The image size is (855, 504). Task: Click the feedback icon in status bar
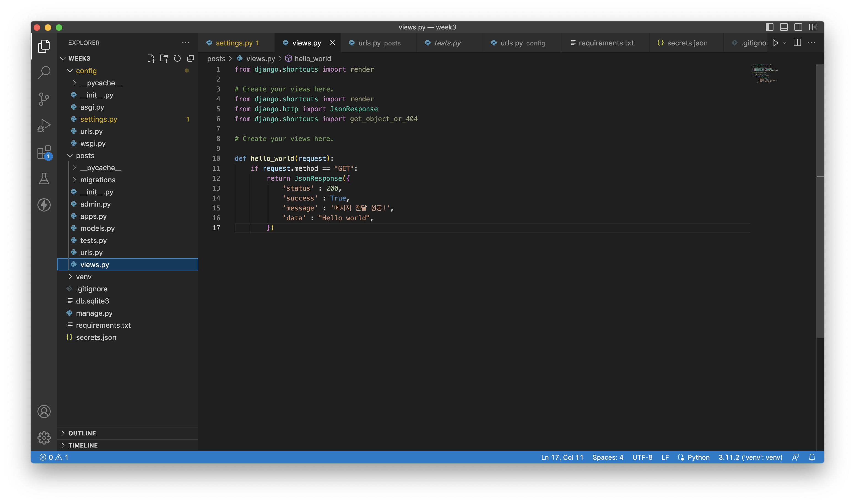795,457
